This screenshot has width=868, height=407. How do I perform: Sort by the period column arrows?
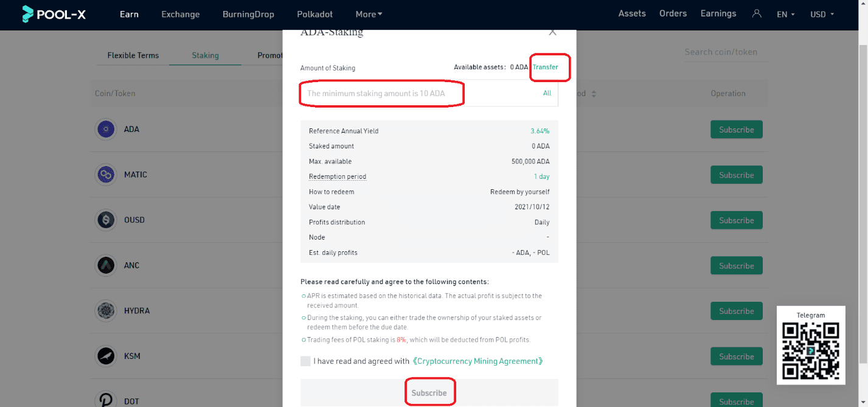[594, 94]
